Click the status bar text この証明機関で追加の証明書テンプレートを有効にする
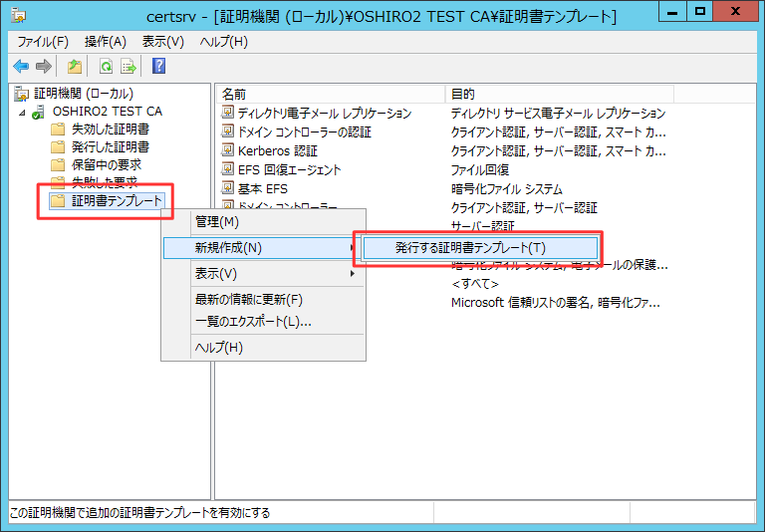 pyautogui.click(x=140, y=512)
